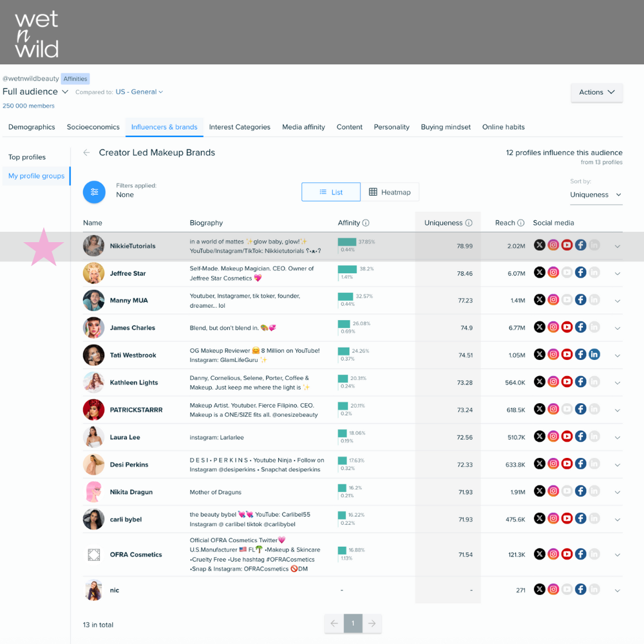Open Laura Lee YouTube icon
644x644 pixels.
[x=567, y=436]
